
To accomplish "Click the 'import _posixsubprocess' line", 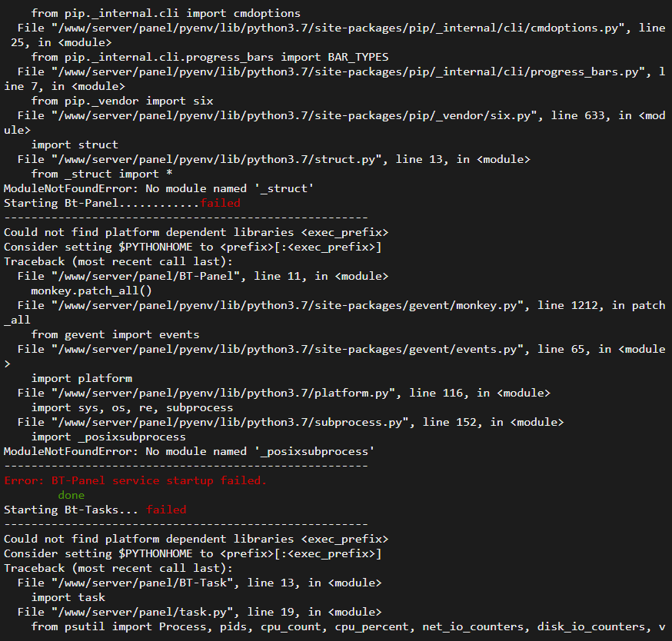I will point(108,437).
